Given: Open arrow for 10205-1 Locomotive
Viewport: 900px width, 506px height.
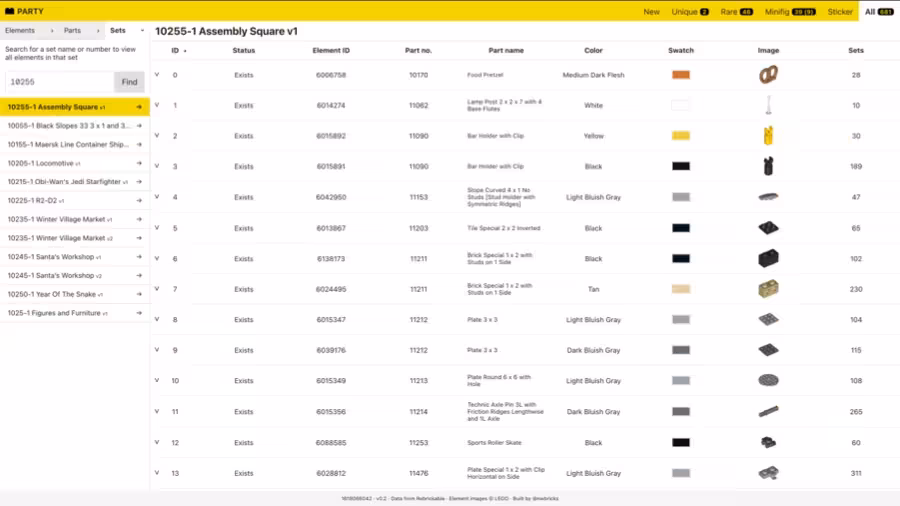Looking at the screenshot, I should tap(139, 164).
